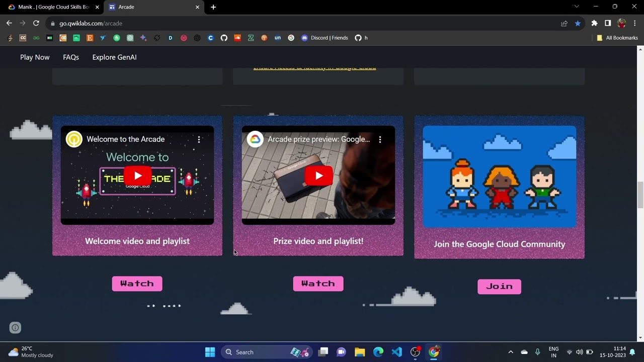Open the 'un' bookmark icon
644x362 pixels.
coord(278,38)
